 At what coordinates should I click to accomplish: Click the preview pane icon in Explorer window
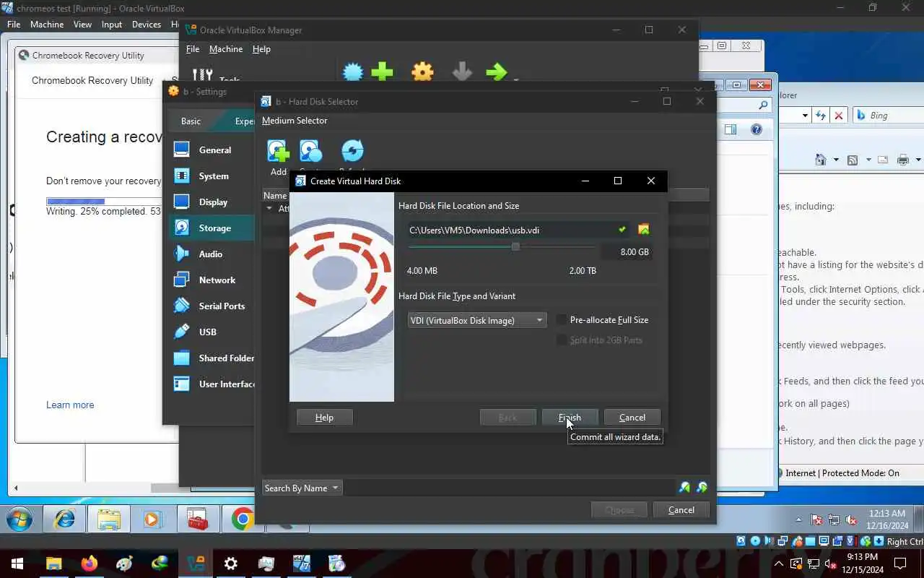pyautogui.click(x=731, y=129)
